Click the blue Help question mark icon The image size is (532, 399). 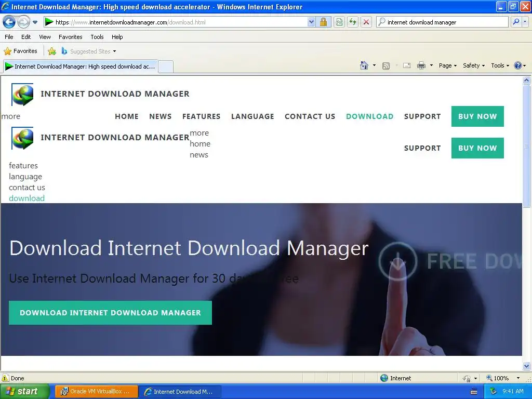[518, 65]
